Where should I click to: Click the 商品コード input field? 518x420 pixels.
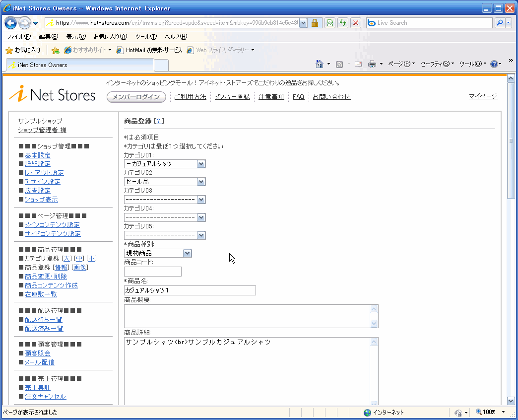(x=153, y=272)
